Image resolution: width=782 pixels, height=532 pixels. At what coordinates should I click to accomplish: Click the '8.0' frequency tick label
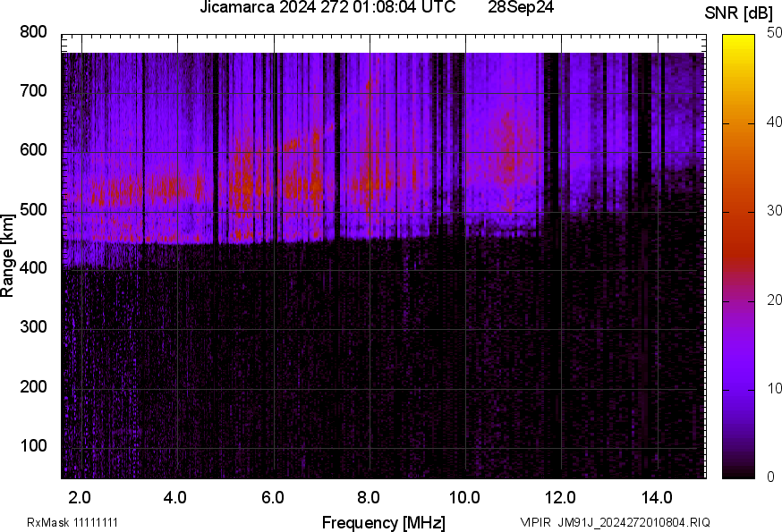369,497
